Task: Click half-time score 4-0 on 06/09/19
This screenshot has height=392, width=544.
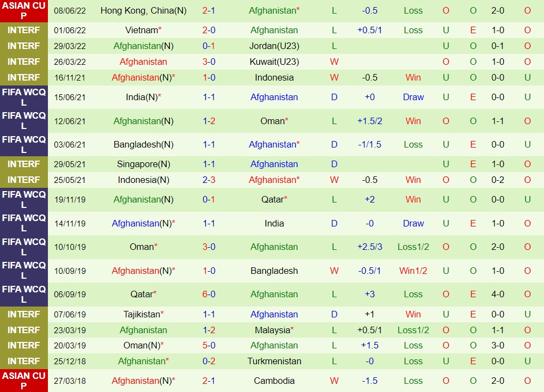Action: (498, 294)
